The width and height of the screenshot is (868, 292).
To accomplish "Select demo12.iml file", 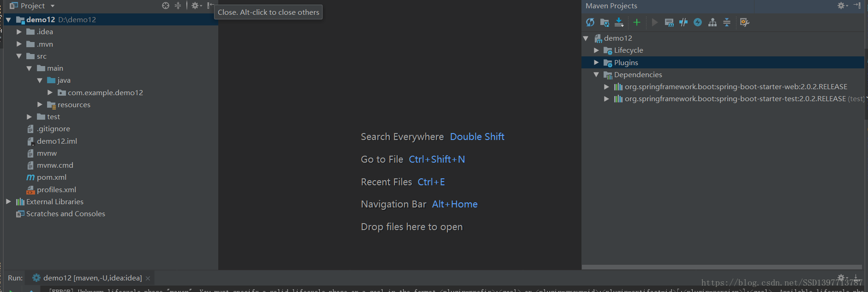I will point(57,141).
